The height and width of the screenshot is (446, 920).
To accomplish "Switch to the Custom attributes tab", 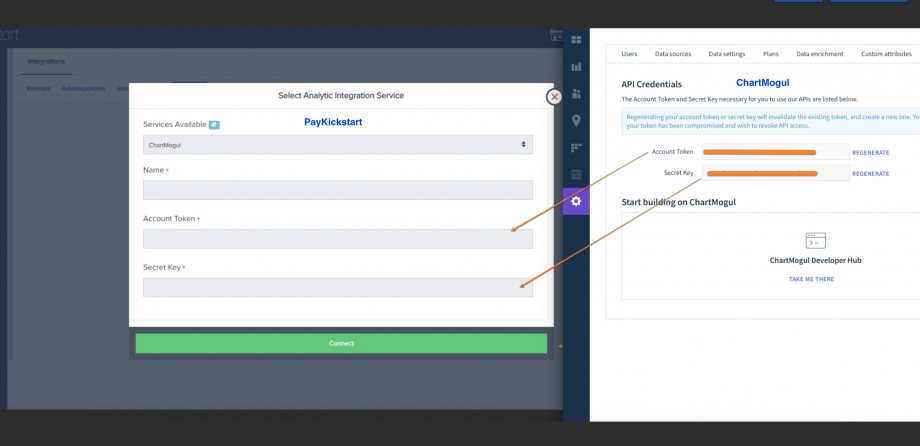I will pyautogui.click(x=887, y=54).
